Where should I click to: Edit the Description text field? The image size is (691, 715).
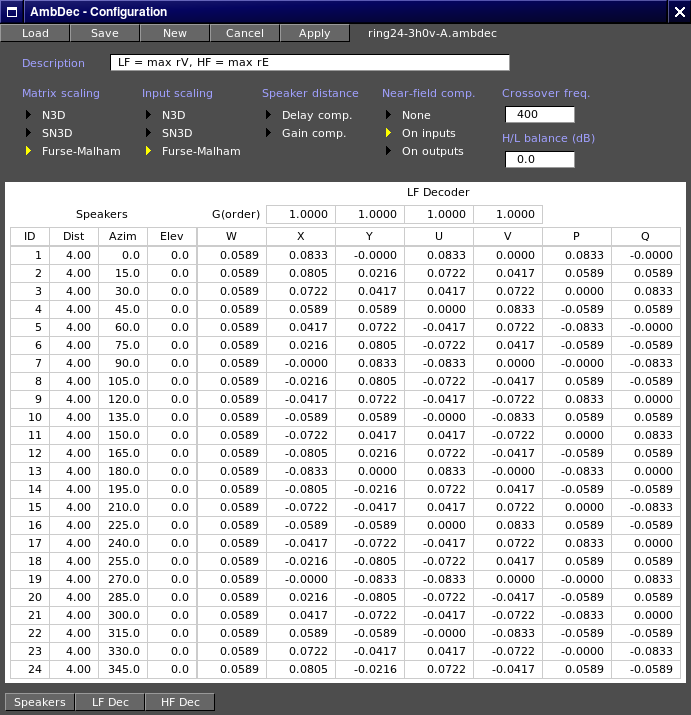coord(310,62)
